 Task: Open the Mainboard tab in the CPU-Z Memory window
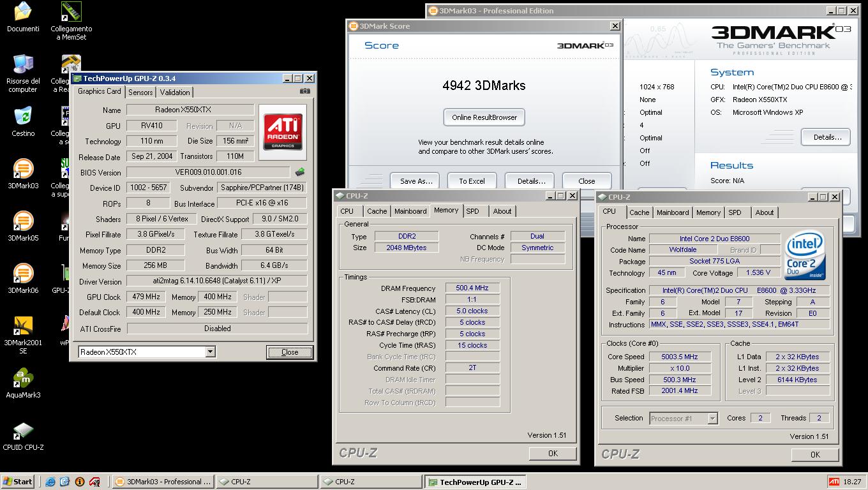click(x=410, y=211)
